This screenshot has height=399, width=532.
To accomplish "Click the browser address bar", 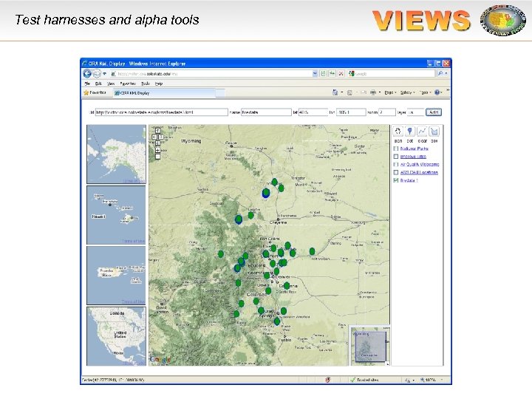I will coord(214,73).
